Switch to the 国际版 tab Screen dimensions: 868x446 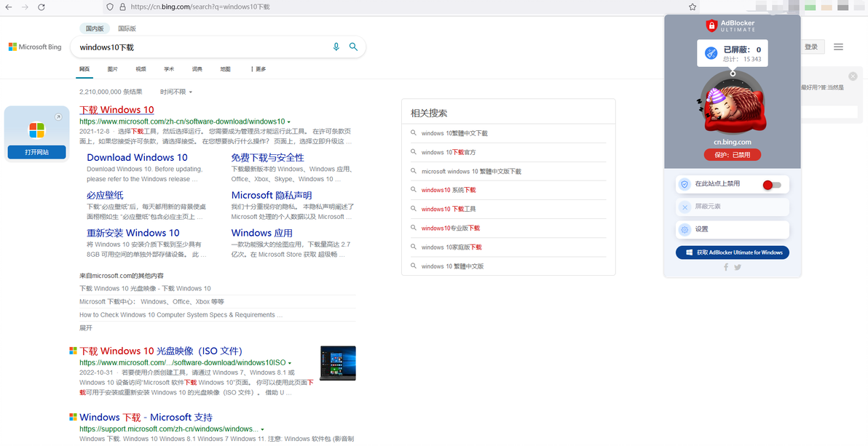(127, 28)
